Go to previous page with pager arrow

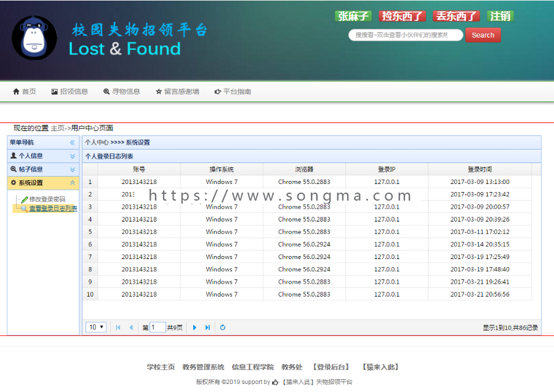131,327
